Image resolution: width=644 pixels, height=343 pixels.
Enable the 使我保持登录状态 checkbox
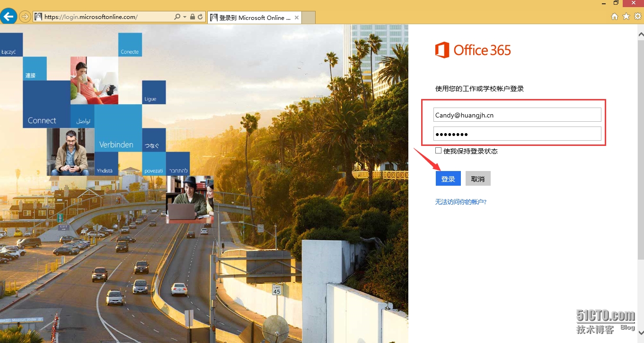coord(438,151)
